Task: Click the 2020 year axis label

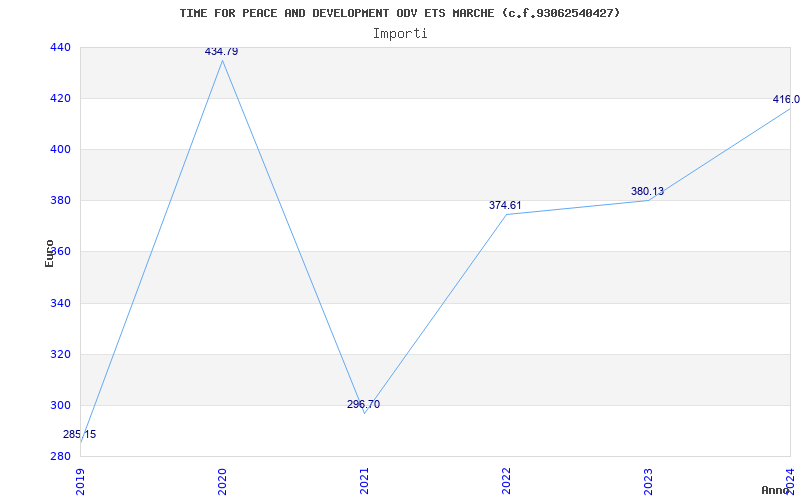Action: point(222,482)
